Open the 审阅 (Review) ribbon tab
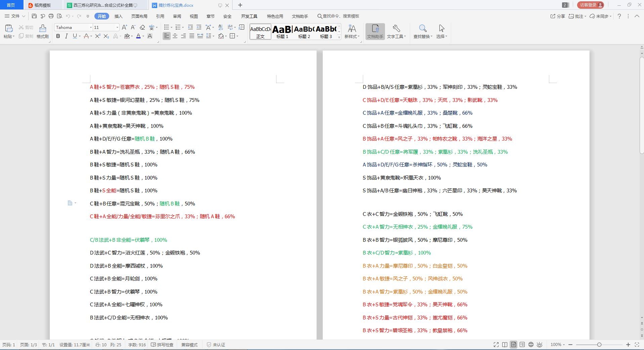 177,16
